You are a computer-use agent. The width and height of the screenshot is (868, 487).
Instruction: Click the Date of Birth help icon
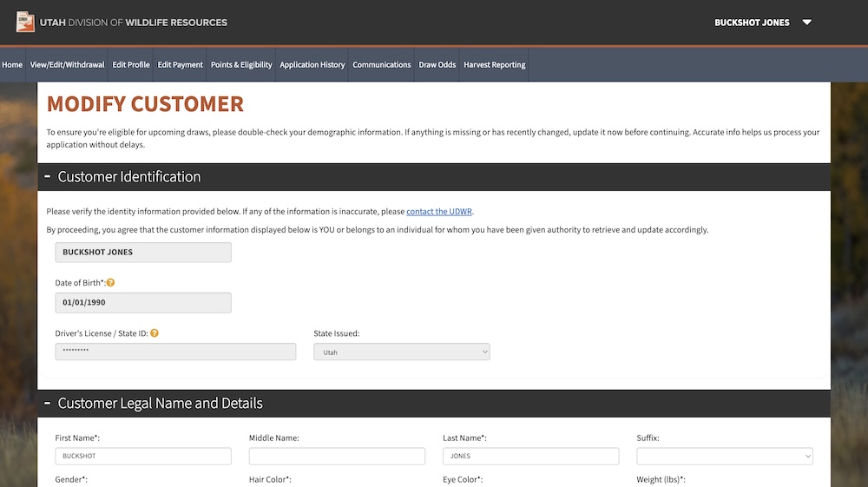click(x=111, y=283)
